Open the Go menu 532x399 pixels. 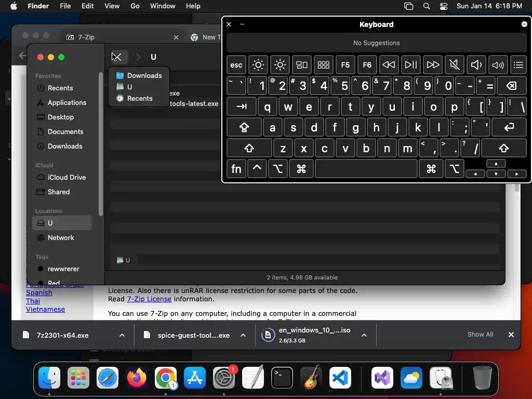(x=135, y=6)
